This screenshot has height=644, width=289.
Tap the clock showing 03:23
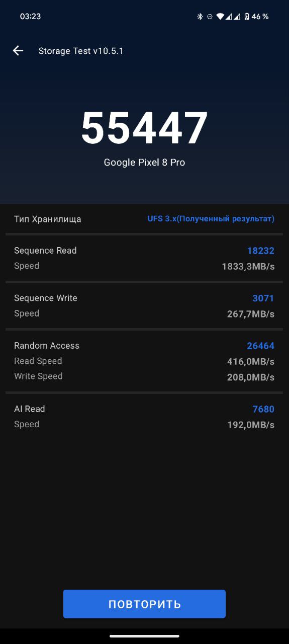[x=30, y=17]
